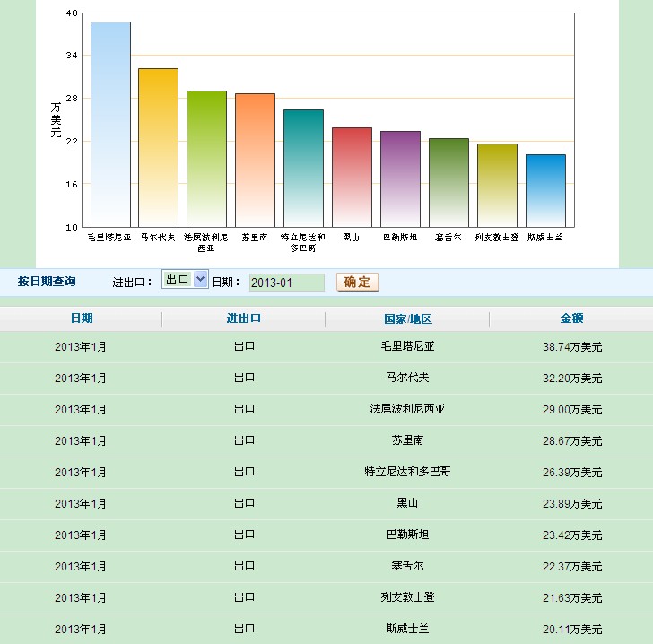Select the green 法属波利尼西亚 bar
The width and height of the screenshot is (653, 644).
pos(206,159)
